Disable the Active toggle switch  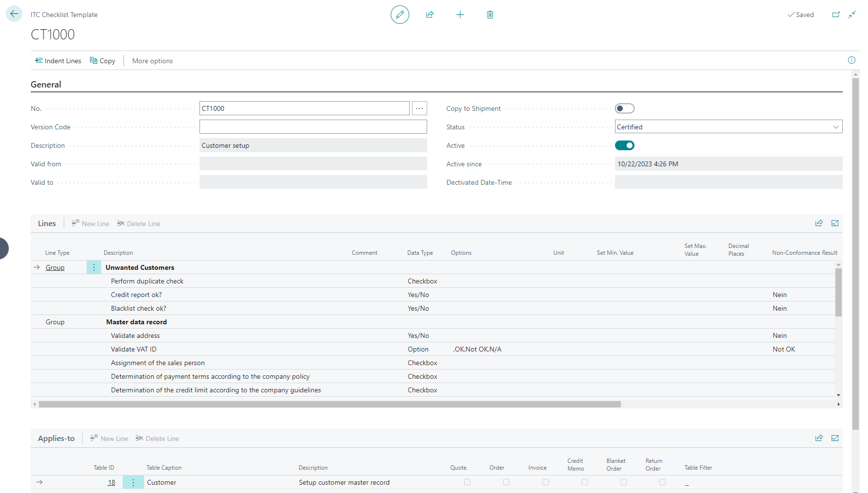click(x=624, y=145)
